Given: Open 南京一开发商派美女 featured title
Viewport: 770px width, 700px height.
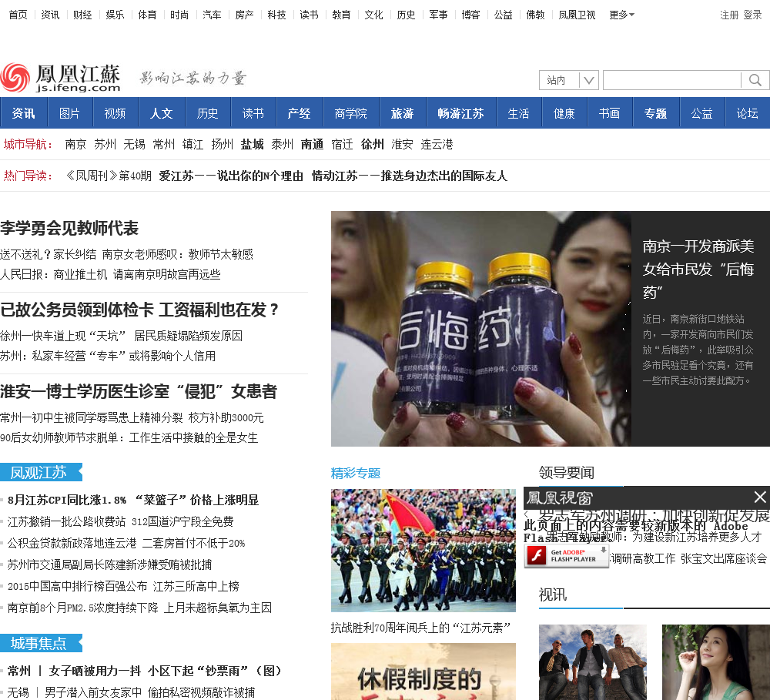Looking at the screenshot, I should (x=698, y=269).
